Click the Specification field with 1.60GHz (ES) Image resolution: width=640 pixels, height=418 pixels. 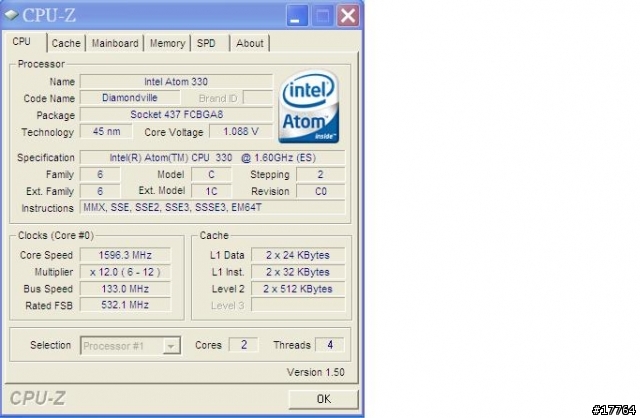point(212,158)
